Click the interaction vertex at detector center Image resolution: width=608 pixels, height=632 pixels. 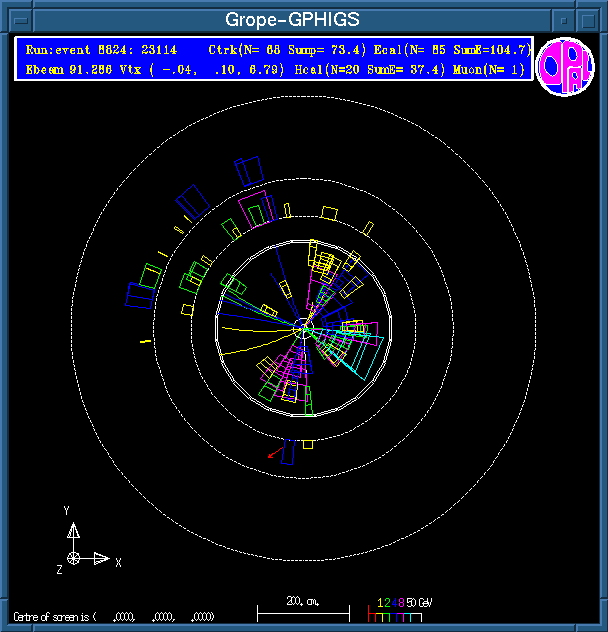pos(304,327)
